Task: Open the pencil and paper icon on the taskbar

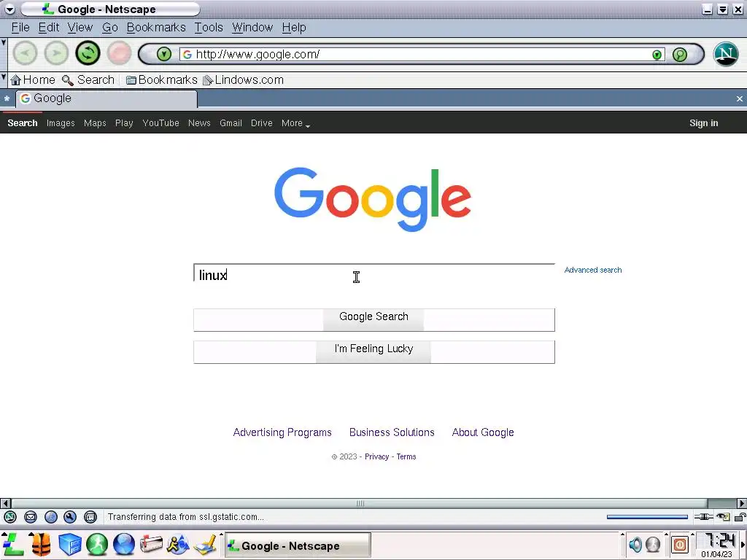Action: 205,544
